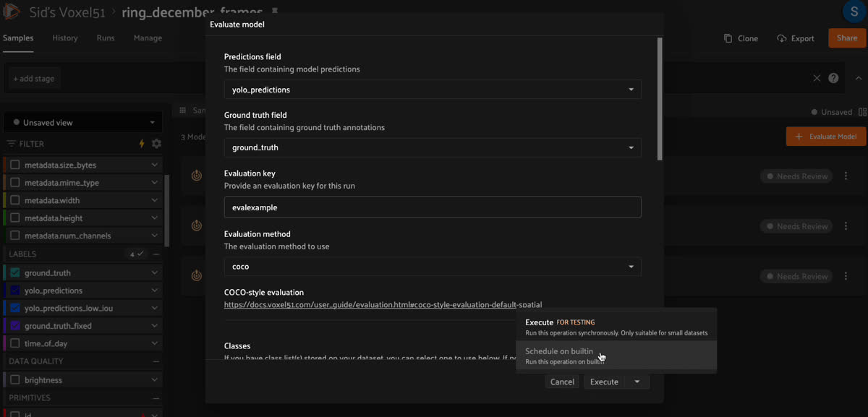Screen dimensions: 868x417
Task: Switch to the Runs tab
Action: (x=106, y=38)
